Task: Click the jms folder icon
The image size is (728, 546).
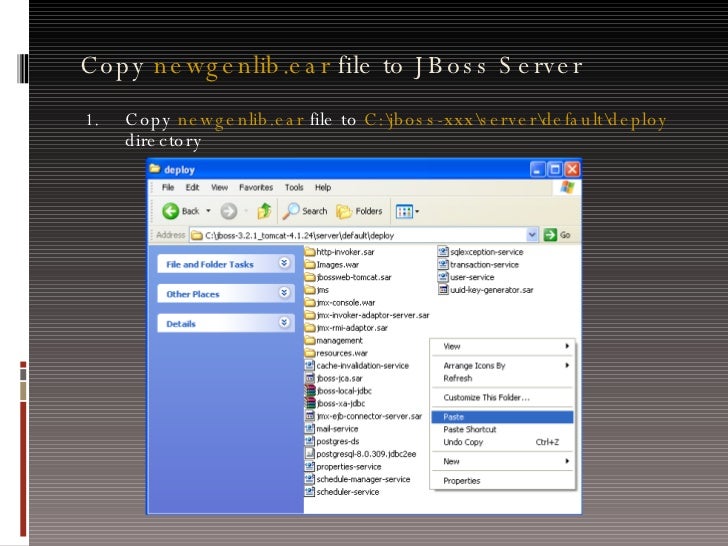Action: (x=310, y=290)
